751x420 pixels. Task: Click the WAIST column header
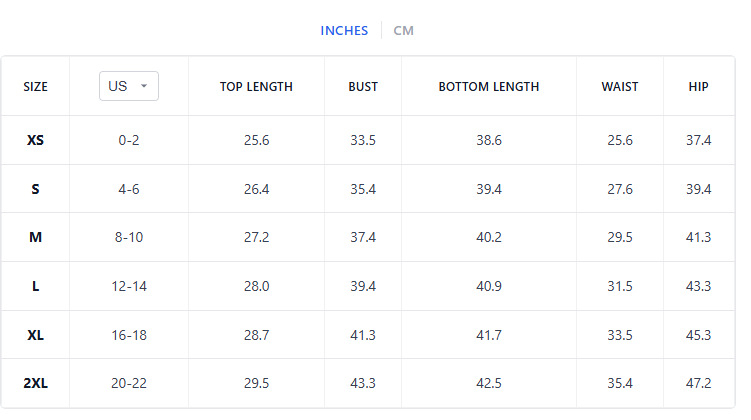(x=620, y=87)
